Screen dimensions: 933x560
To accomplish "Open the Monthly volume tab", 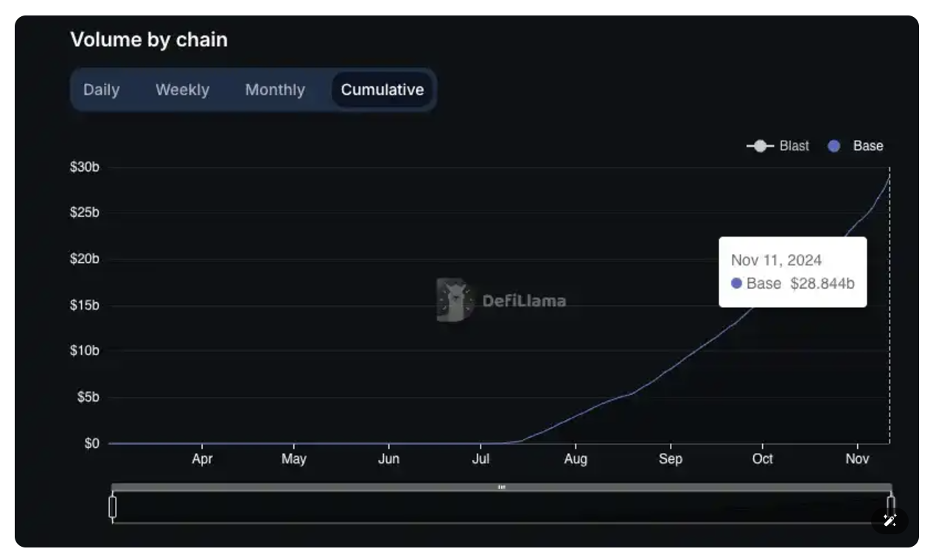I will pyautogui.click(x=275, y=90).
